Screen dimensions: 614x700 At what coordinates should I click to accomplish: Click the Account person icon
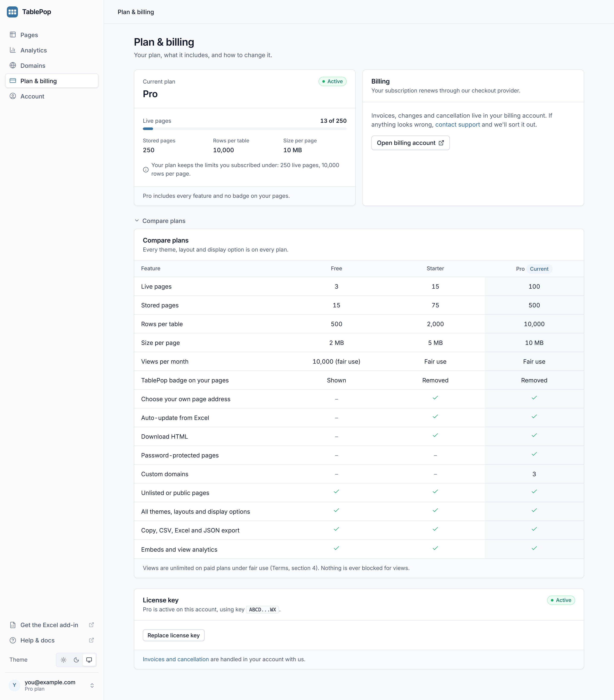(13, 96)
